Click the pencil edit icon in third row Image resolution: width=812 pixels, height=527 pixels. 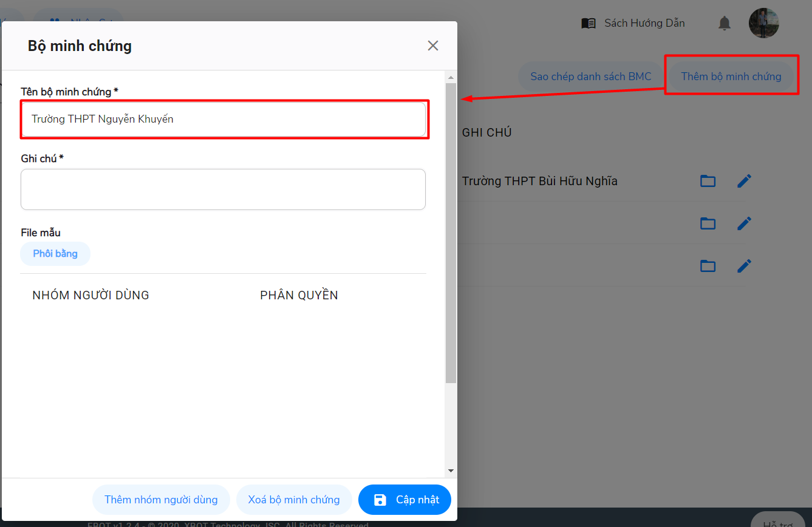tap(744, 266)
